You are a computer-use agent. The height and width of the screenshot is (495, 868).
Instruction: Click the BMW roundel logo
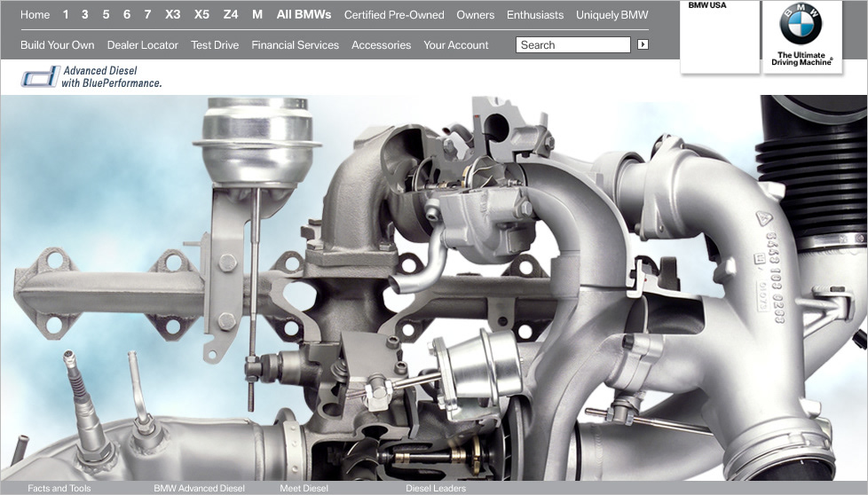[801, 26]
